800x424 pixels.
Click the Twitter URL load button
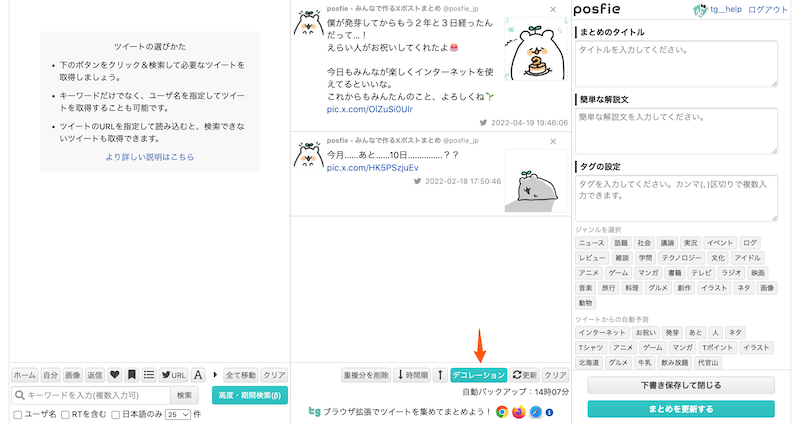pos(174,375)
